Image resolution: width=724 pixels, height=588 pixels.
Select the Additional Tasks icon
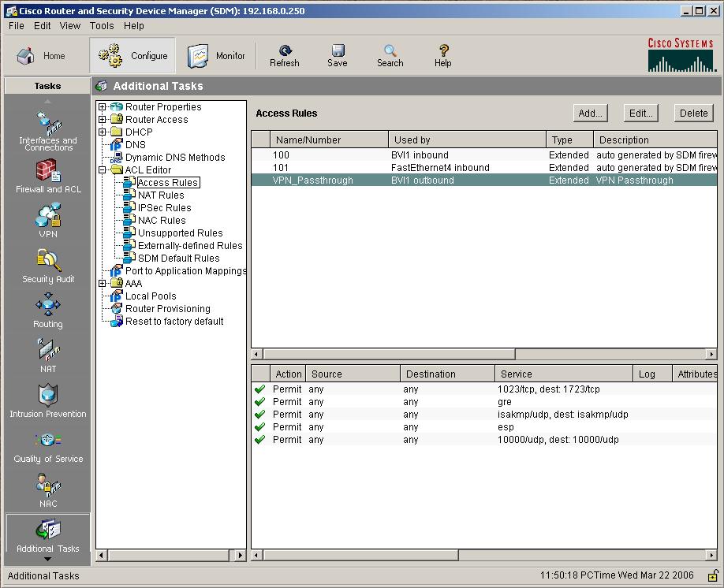tap(48, 534)
